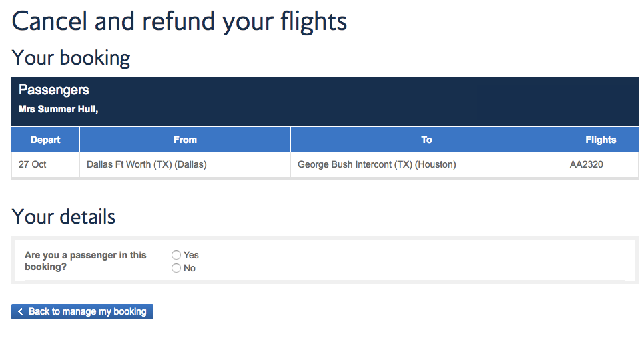
Task: Click the George Bush Intercont destination cell
Action: point(377,164)
